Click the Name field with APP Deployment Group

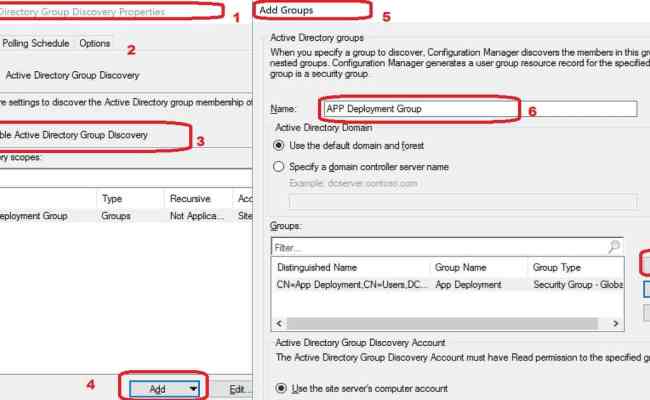(x=480, y=109)
